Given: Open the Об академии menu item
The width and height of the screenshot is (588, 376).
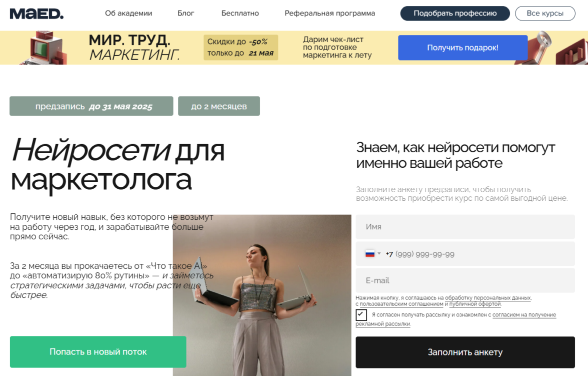Looking at the screenshot, I should (128, 13).
